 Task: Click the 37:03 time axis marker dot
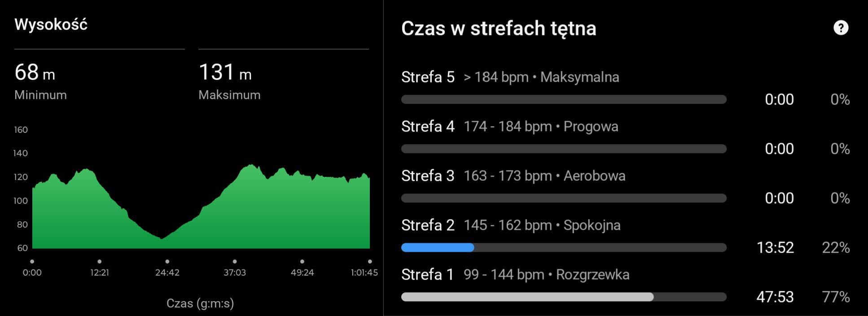coord(235,261)
